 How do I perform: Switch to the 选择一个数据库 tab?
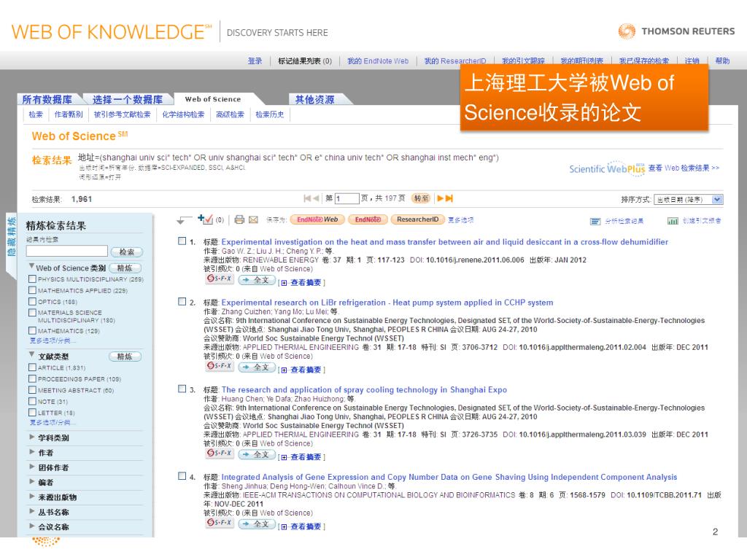click(127, 99)
